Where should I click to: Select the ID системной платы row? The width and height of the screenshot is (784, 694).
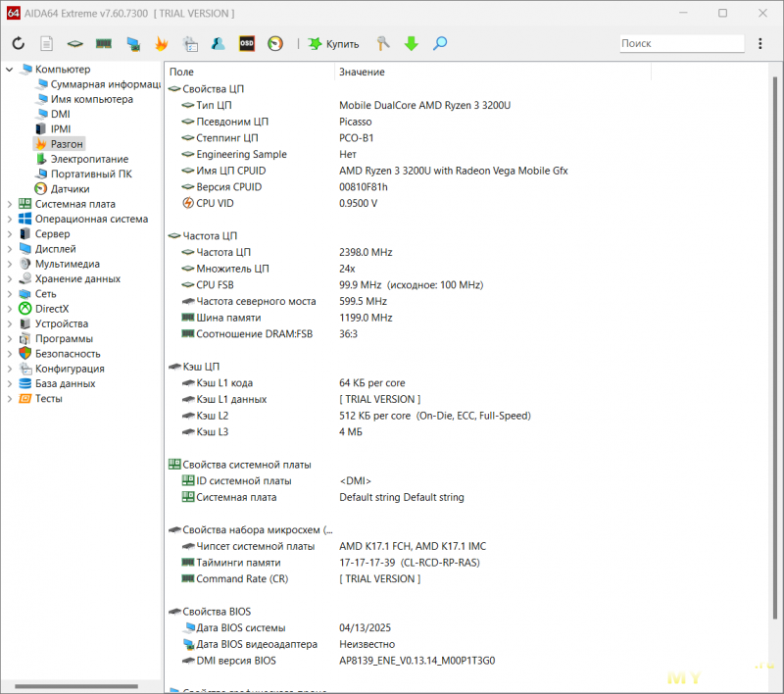click(276, 481)
